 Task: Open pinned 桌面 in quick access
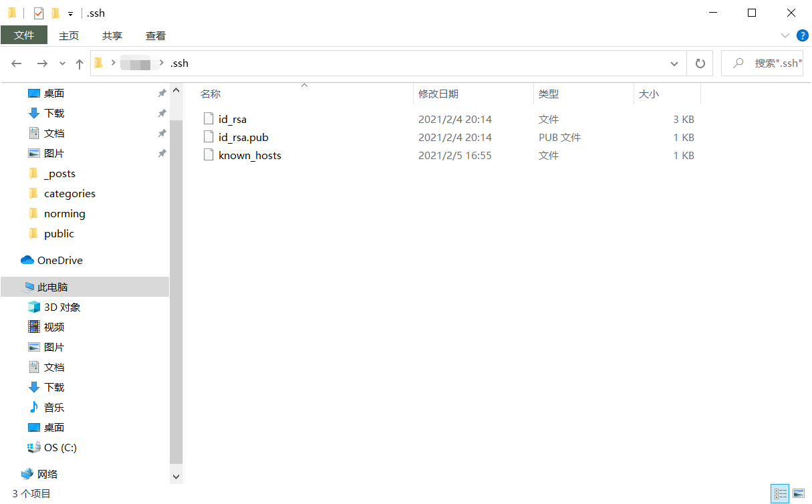(54, 94)
